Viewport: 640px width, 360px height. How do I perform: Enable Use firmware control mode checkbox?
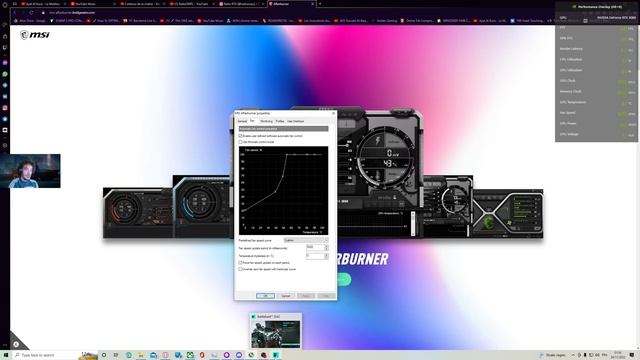pos(240,142)
